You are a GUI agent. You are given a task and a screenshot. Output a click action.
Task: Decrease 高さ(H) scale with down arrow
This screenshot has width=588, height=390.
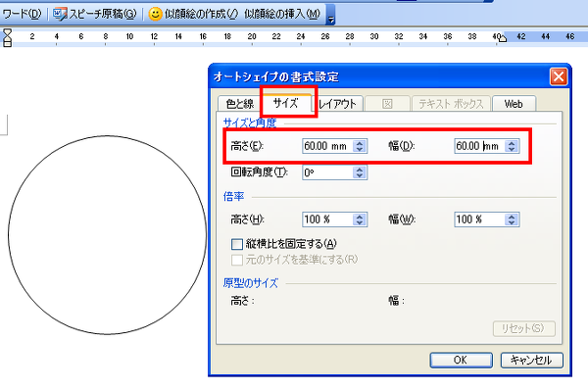[x=360, y=222]
